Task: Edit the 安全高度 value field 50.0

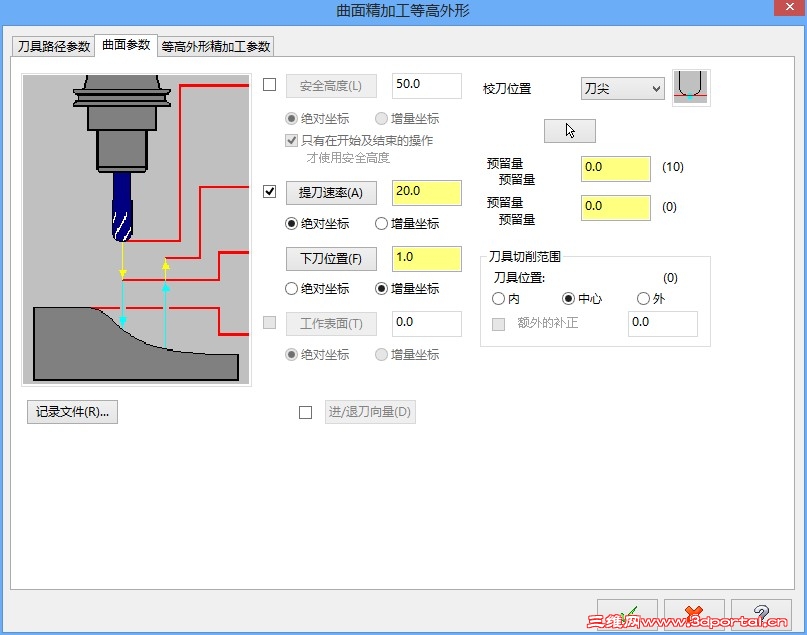Action: [427, 85]
